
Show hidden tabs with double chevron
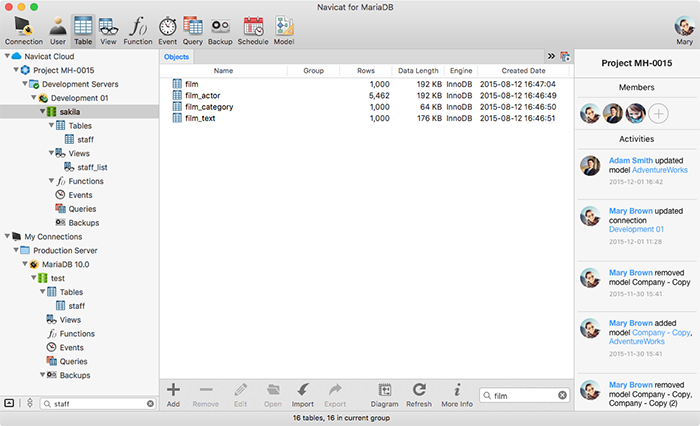(x=551, y=56)
